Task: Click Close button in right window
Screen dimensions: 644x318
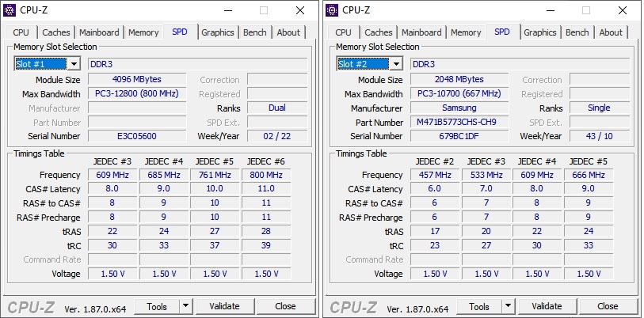Action: (608, 306)
